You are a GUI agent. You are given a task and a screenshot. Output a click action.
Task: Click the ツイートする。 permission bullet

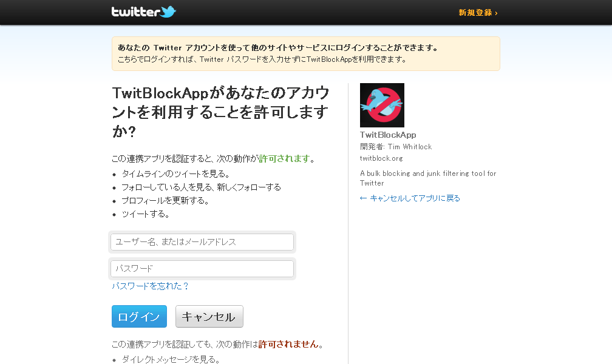(146, 214)
